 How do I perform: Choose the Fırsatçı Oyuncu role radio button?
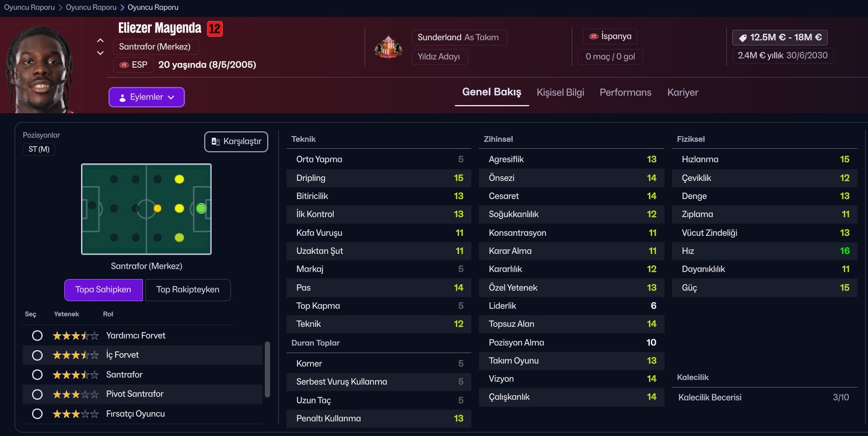[x=37, y=414]
